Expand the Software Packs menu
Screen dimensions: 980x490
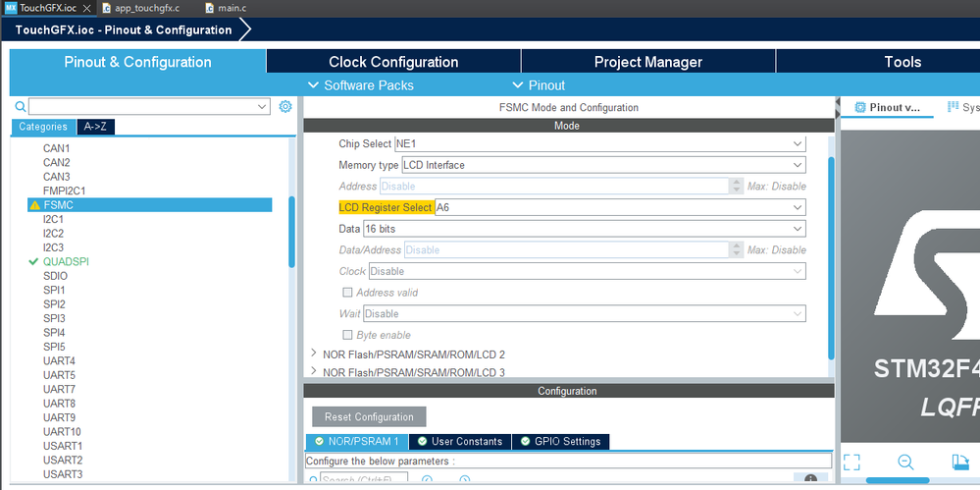point(361,85)
